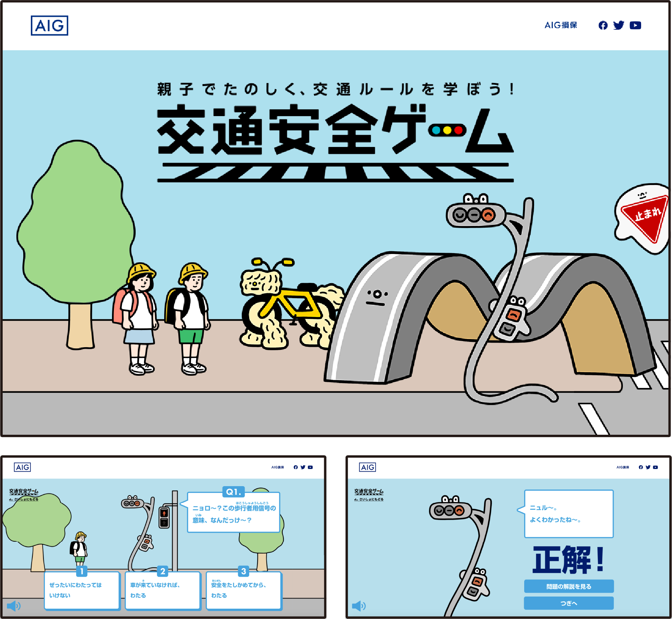Toggle speaker icon on the 正解 result screen
Screen dimensions: 672x619
tap(358, 606)
